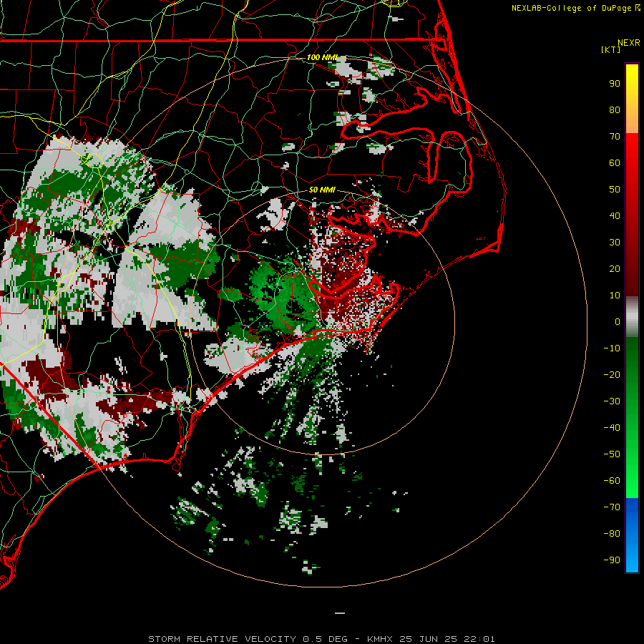Click the NEXLAB-College of DuPage label
644x644 pixels.
(x=575, y=8)
